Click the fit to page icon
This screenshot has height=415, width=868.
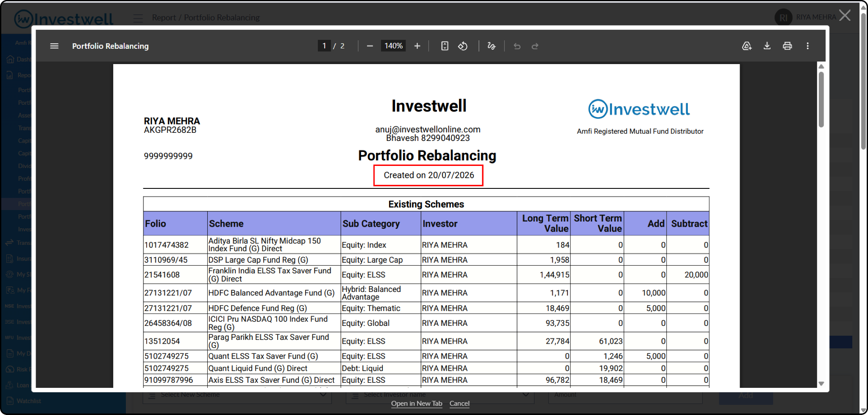445,46
